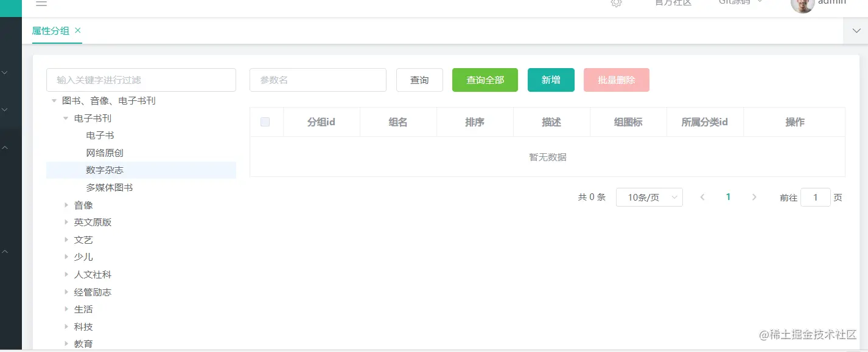Focus the 输入关键字进行过滤 filter box
Image resolution: width=868 pixels, height=352 pixels.
[141, 80]
